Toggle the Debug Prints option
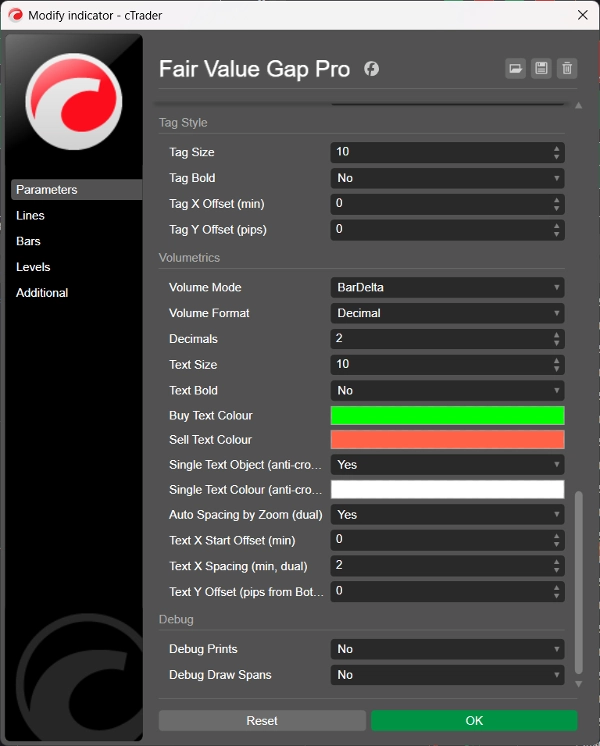This screenshot has height=746, width=600. point(447,649)
